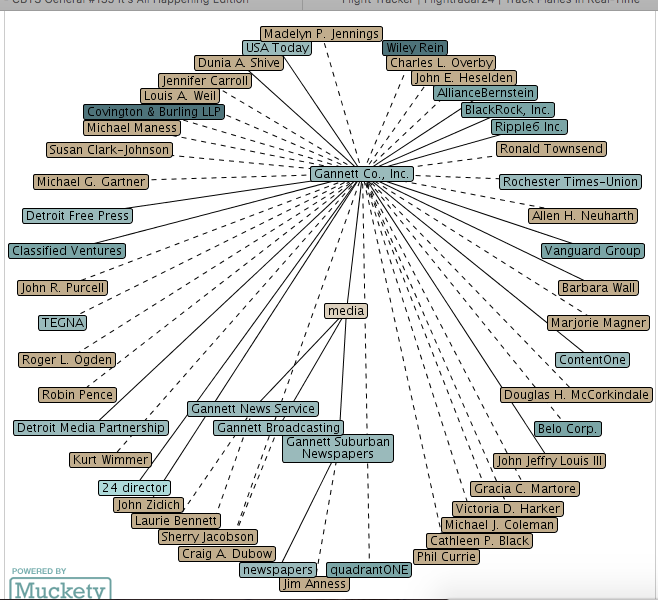Select the media node
Image resolution: width=658 pixels, height=600 pixels.
(346, 311)
